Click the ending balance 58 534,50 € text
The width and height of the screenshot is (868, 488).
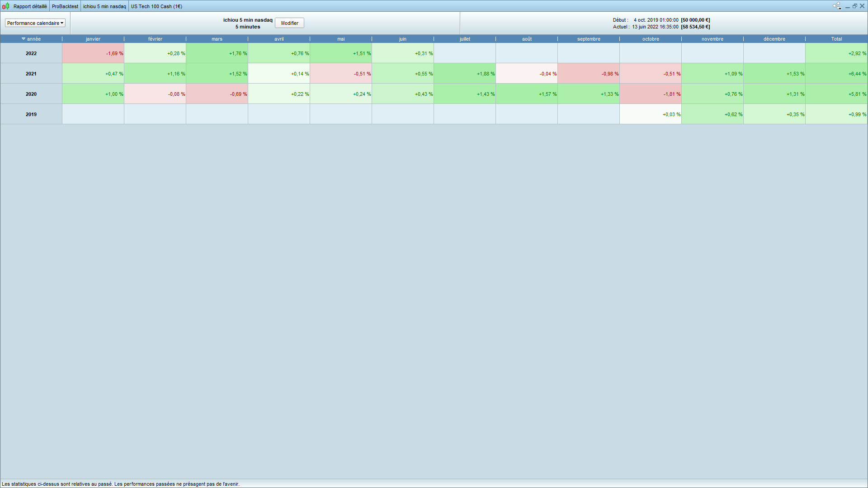(x=695, y=27)
